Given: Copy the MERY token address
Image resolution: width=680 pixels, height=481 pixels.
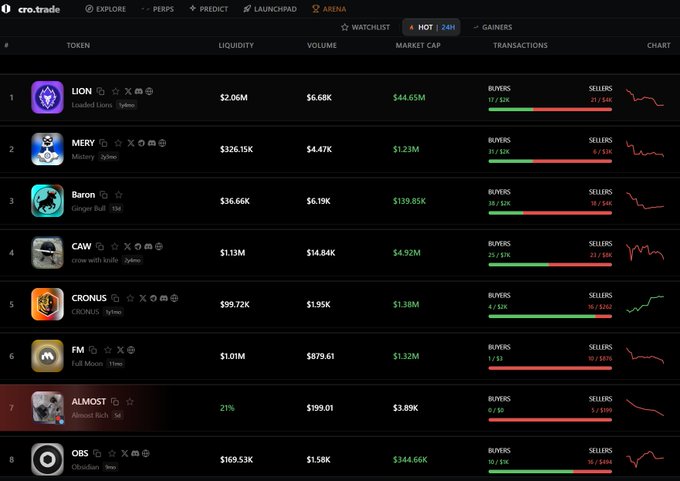Looking at the screenshot, I should click(103, 143).
